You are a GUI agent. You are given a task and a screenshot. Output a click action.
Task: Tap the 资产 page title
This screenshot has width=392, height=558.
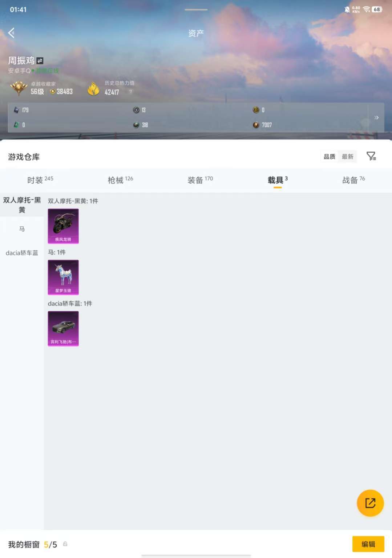[x=196, y=33]
